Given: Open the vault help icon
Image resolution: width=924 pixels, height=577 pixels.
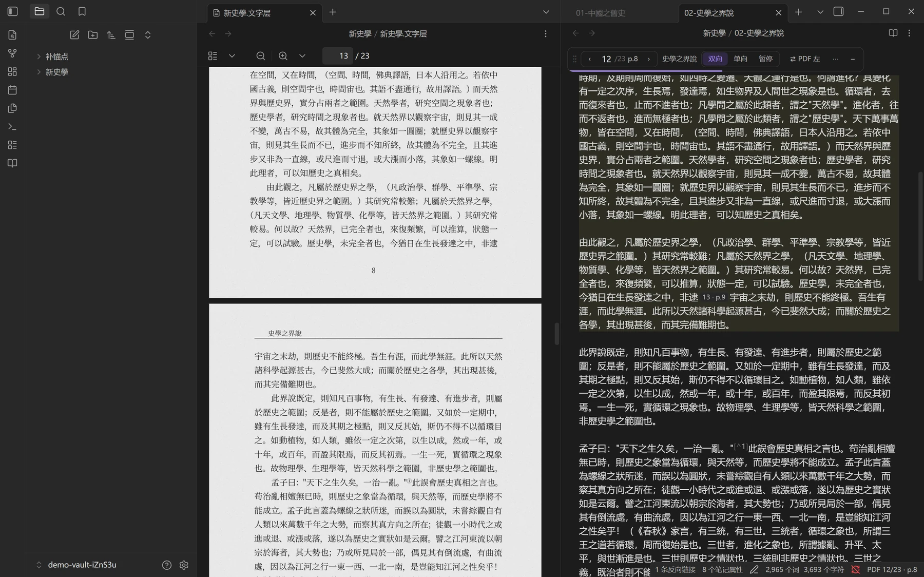Looking at the screenshot, I should tap(167, 565).
